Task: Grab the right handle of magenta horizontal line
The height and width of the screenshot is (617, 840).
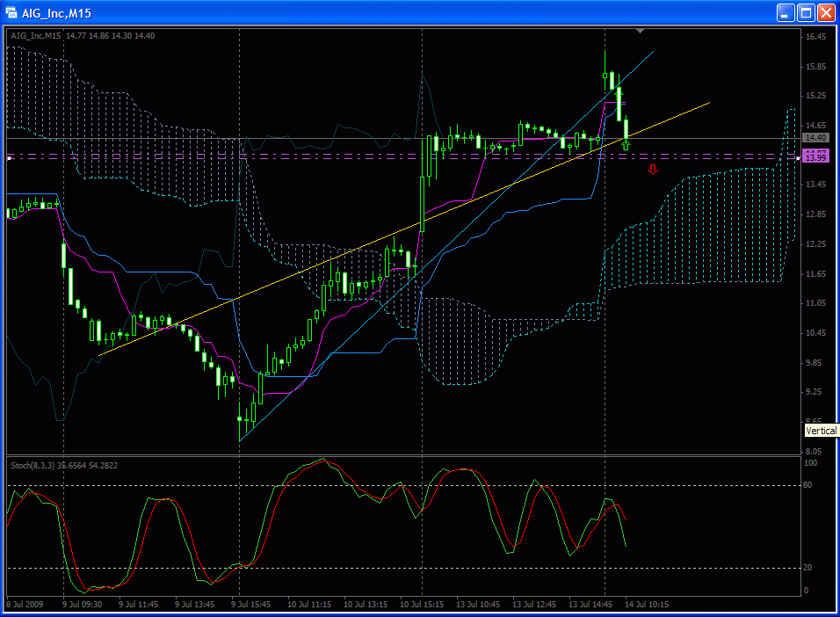Action: [798, 158]
